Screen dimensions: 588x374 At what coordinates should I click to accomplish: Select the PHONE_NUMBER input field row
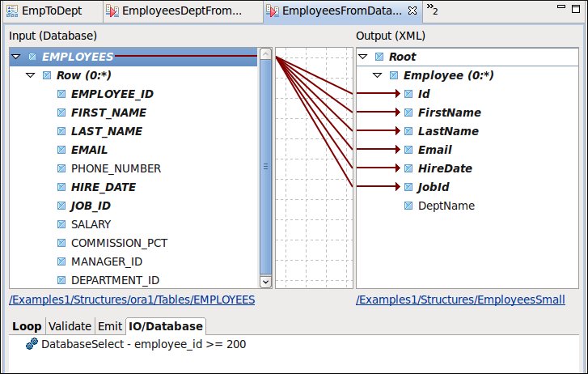click(x=116, y=168)
